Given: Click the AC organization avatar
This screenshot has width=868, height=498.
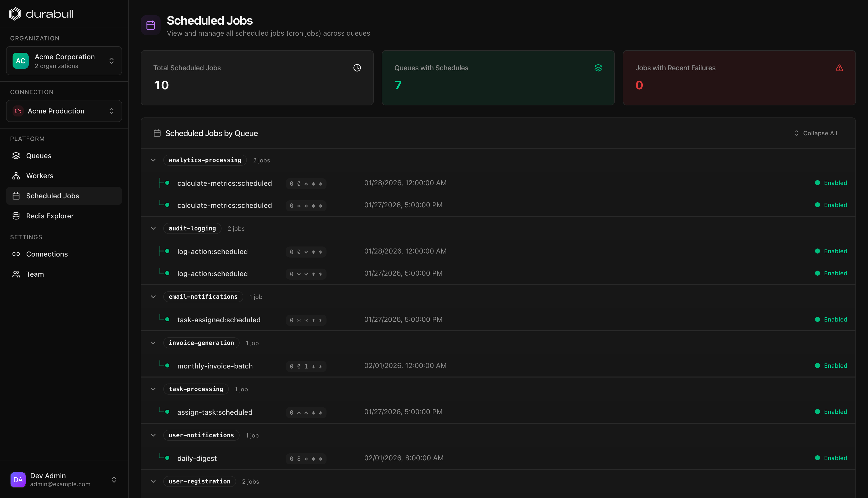Looking at the screenshot, I should click(21, 61).
